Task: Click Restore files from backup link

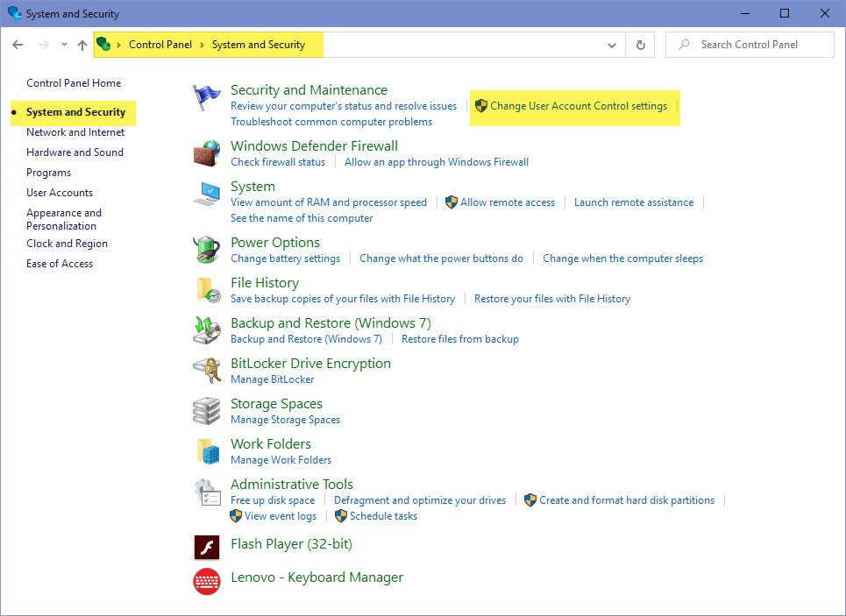Action: coord(460,339)
